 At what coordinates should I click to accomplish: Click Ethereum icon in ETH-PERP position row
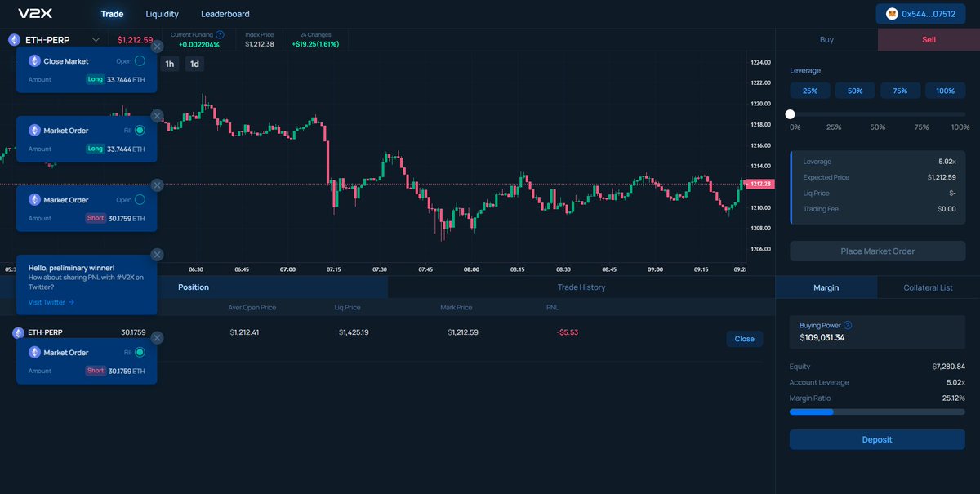(18, 332)
